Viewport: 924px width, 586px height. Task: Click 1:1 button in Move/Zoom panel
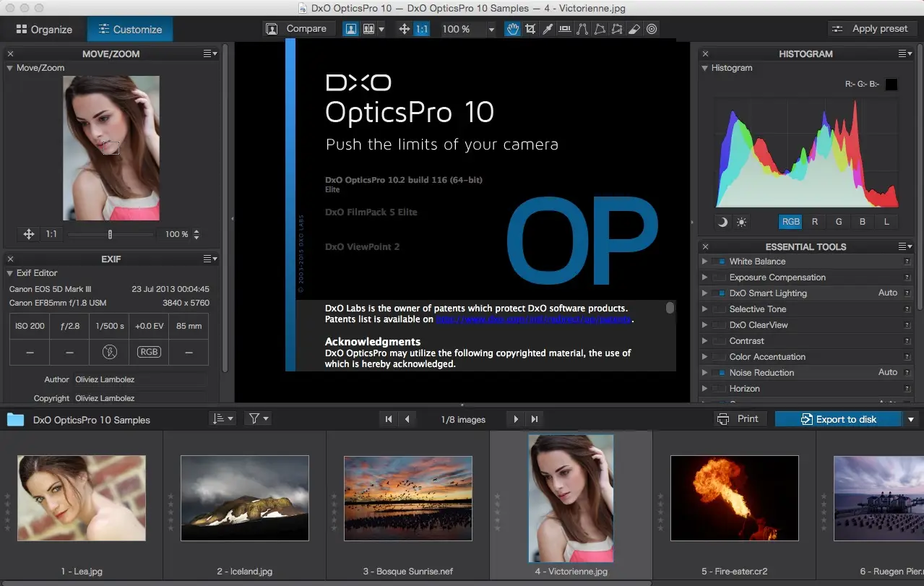[51, 234]
